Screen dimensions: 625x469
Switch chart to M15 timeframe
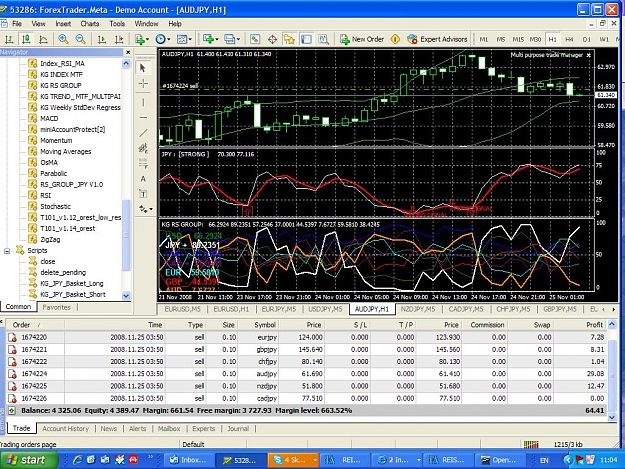(x=518, y=39)
